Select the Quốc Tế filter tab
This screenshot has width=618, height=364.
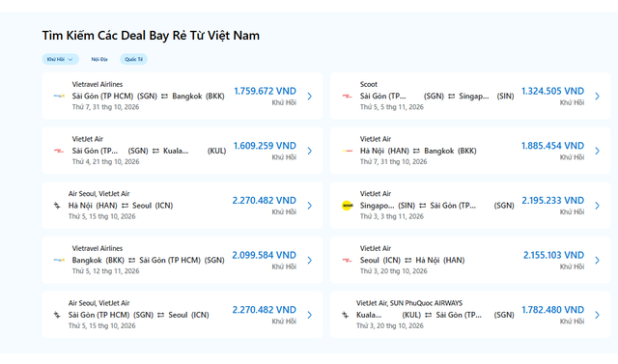(133, 59)
